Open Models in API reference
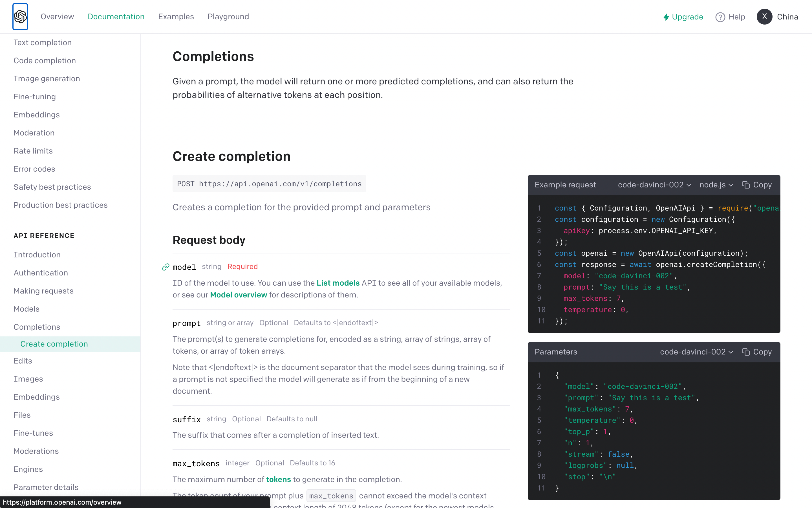Screen dimensions: 812x508 (x=26, y=309)
